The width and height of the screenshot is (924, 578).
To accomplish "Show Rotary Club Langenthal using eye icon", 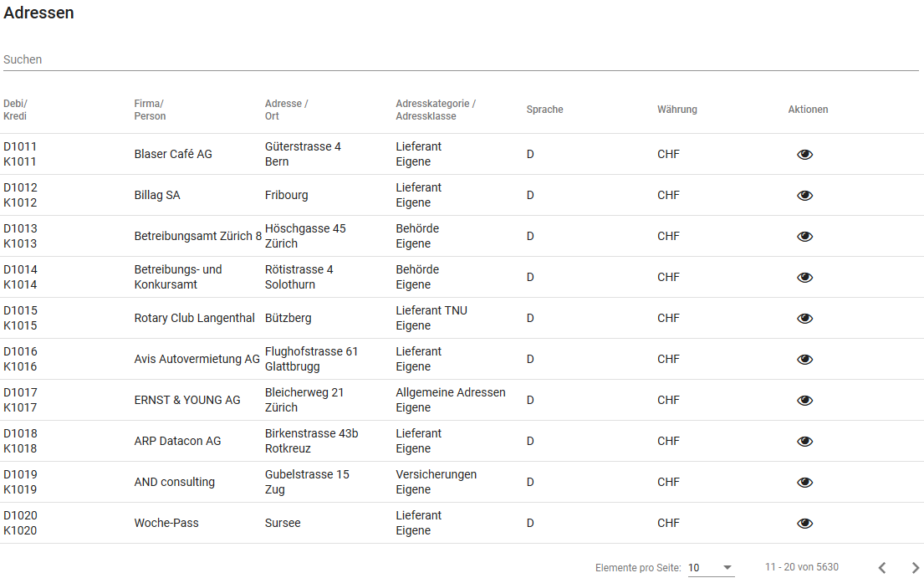I will click(804, 319).
